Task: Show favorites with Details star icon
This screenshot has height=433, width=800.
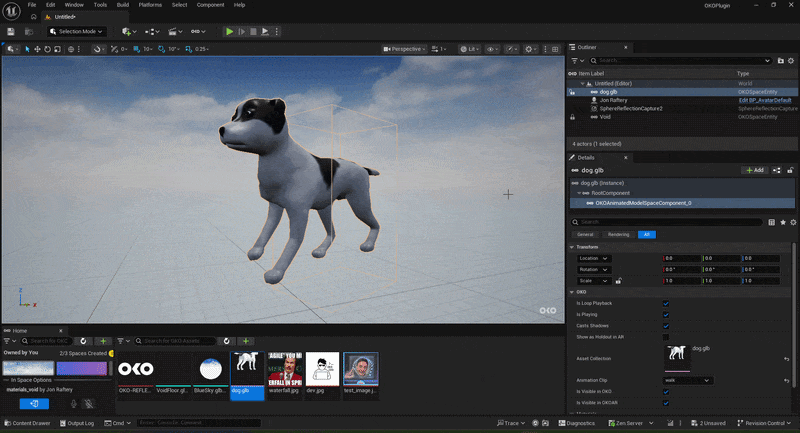Action: [x=783, y=222]
